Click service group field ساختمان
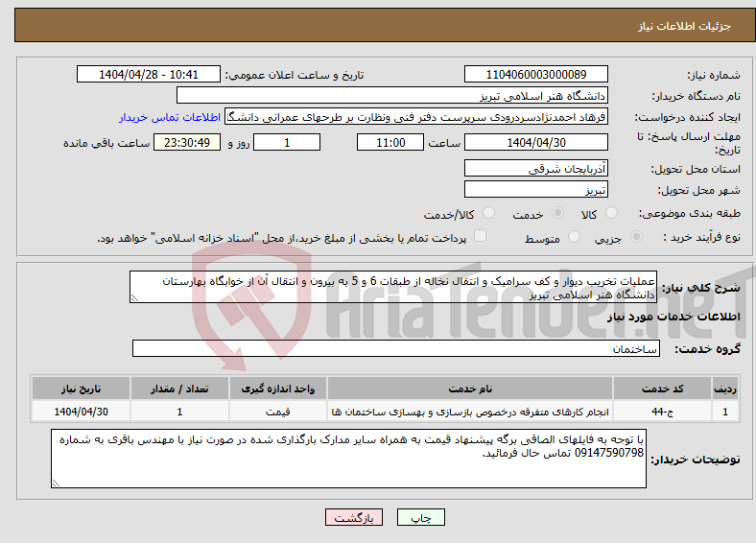This screenshot has width=756, height=543. pos(396,348)
